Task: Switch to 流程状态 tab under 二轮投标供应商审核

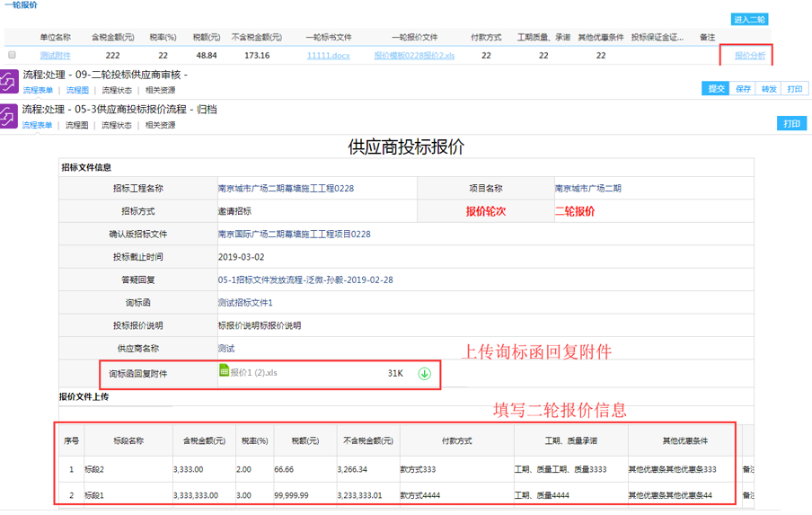Action: click(117, 90)
